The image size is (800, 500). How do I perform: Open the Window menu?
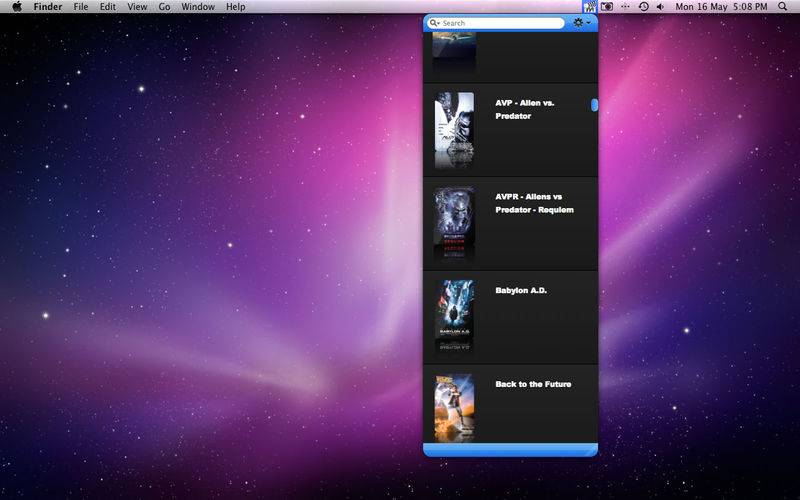pos(198,7)
